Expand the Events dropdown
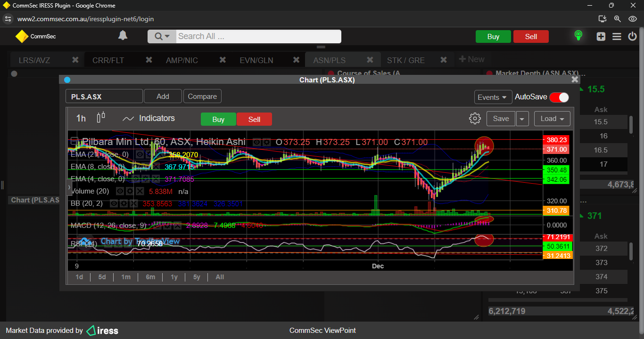This screenshot has height=339, width=644. 493,97
